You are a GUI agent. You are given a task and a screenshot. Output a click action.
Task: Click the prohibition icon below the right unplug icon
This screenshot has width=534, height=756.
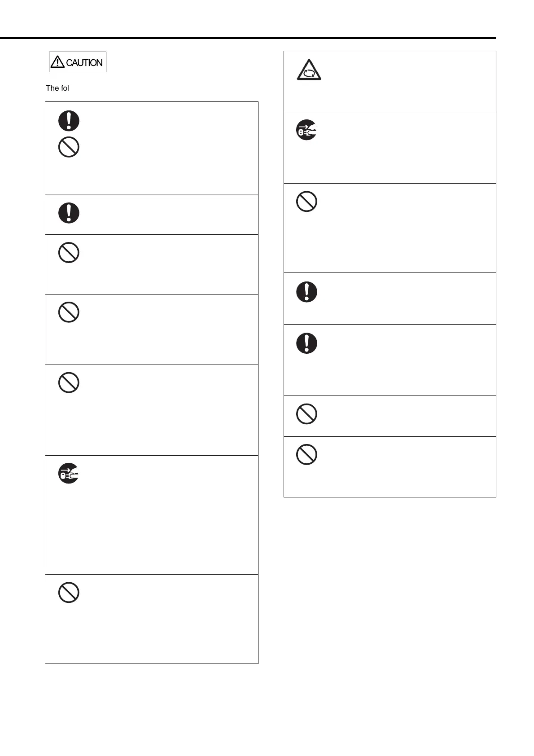[x=306, y=202]
